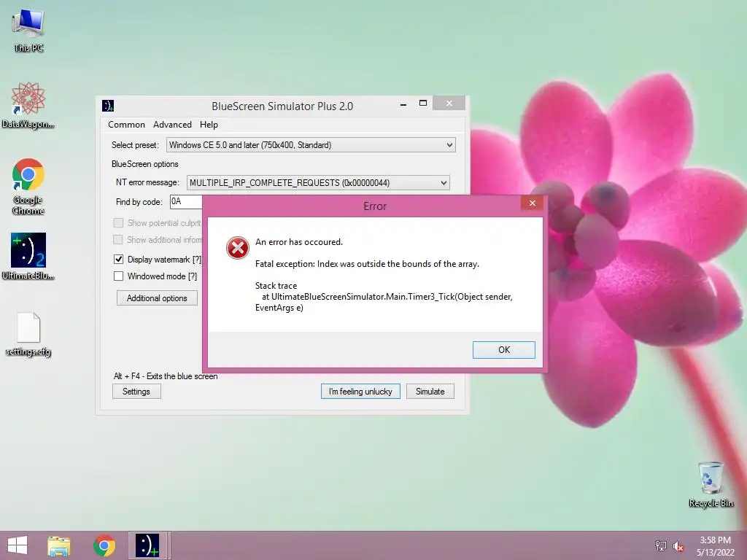
Task: Click the muted volume tray icon
Action: click(x=678, y=546)
